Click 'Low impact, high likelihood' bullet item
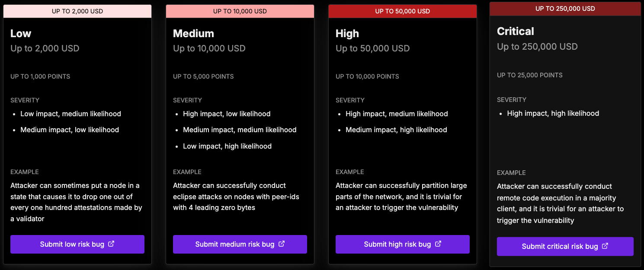Screen dimensions: 644x270 tap(227, 146)
